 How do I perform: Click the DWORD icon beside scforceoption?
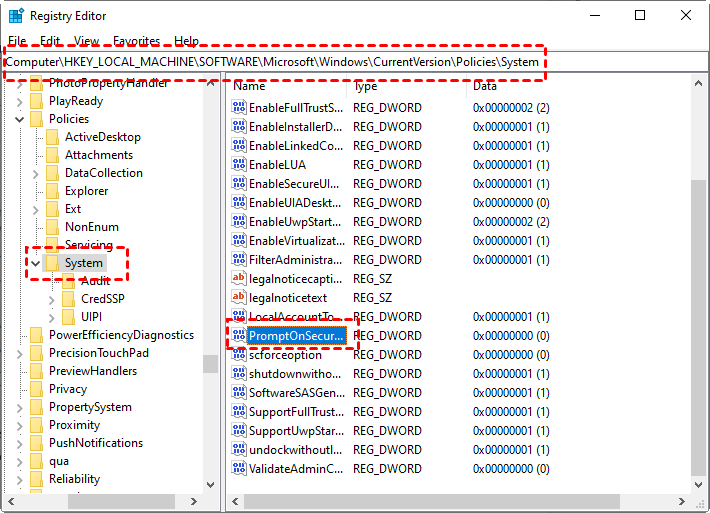coord(239,355)
